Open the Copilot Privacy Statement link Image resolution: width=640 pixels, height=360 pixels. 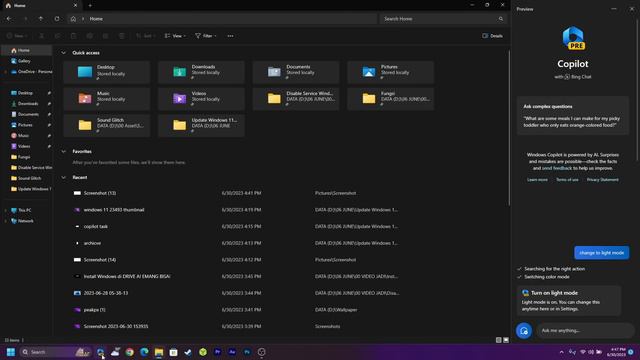603,180
